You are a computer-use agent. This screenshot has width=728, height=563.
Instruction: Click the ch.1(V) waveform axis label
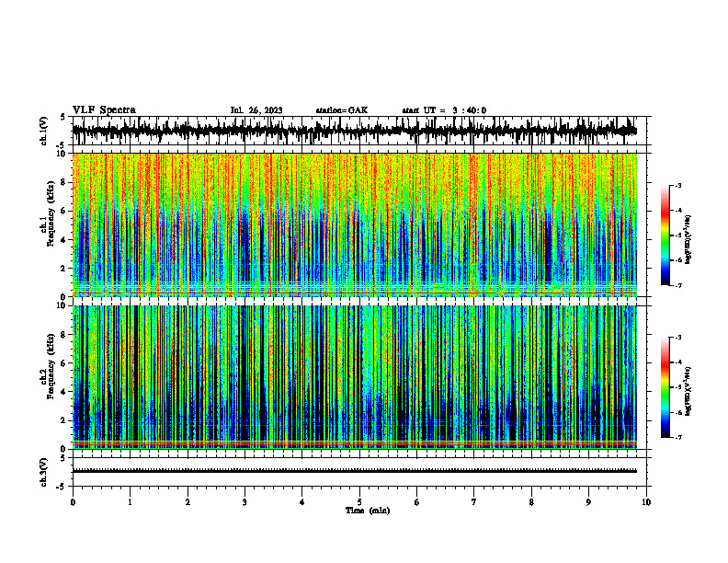[44, 131]
